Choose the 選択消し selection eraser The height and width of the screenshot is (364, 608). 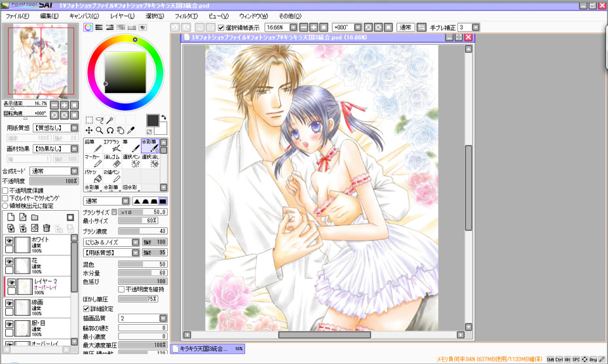(150, 161)
